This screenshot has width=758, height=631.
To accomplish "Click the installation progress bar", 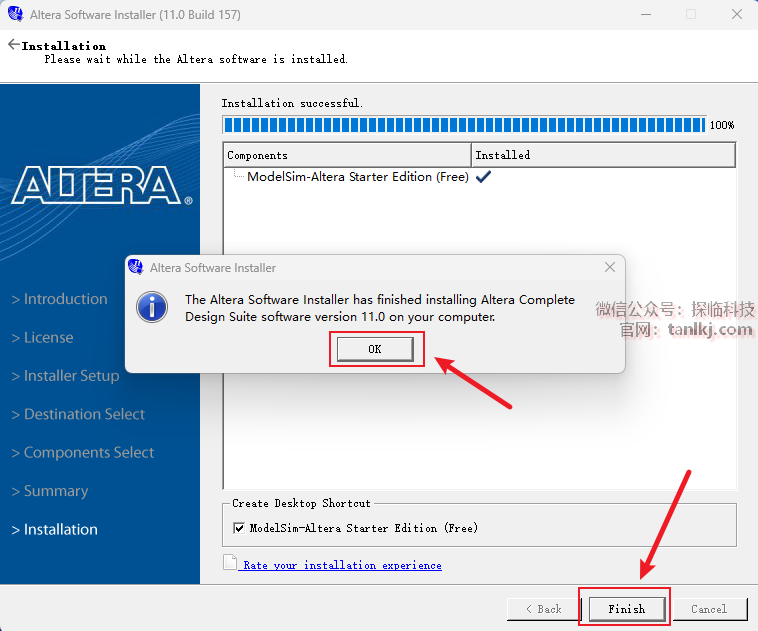I will coord(464,125).
